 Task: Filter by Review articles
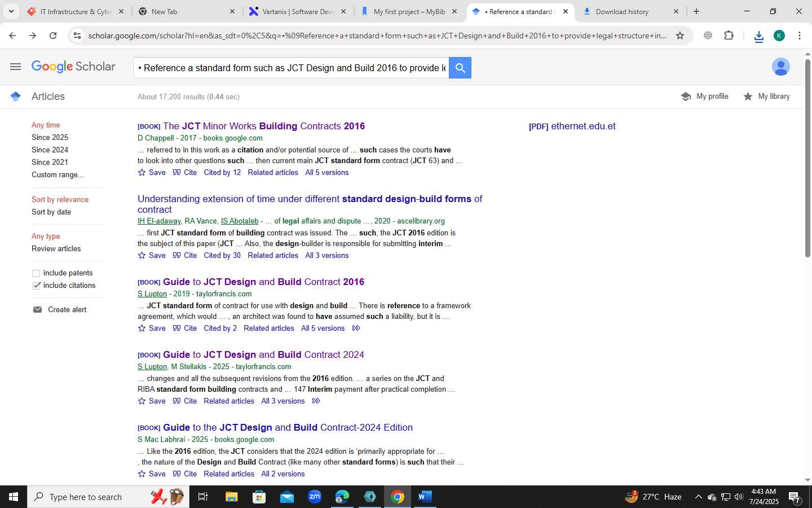tap(56, 248)
